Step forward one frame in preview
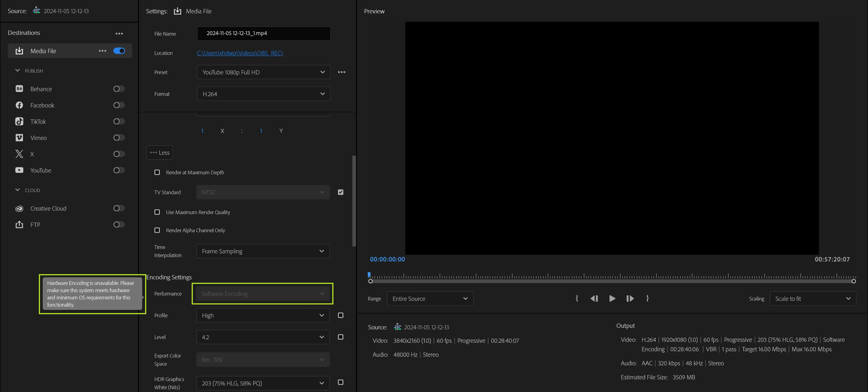This screenshot has height=392, width=868. click(630, 299)
